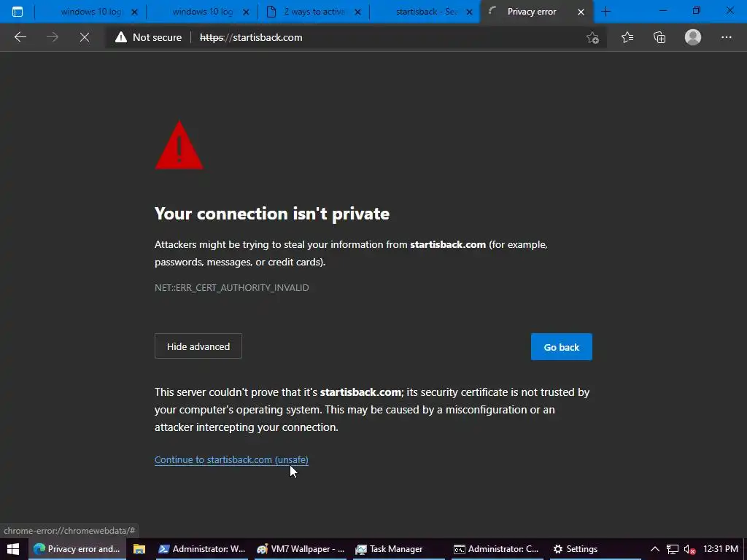Open Administrator PowerShell taskbar window

(202, 548)
